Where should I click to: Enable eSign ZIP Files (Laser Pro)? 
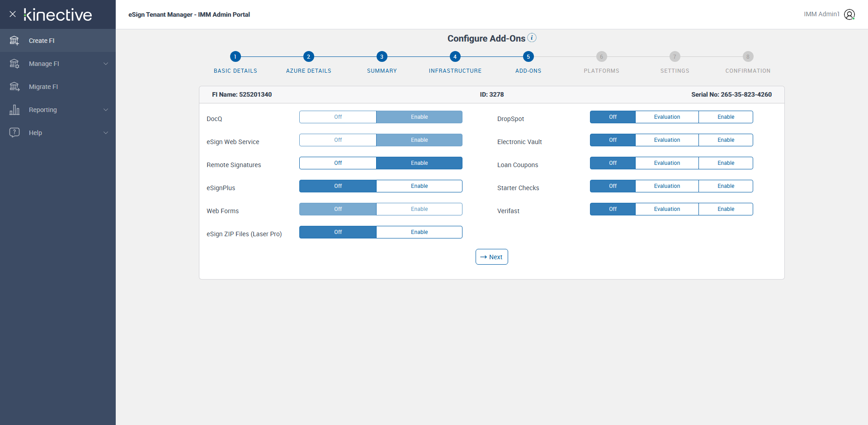point(420,232)
